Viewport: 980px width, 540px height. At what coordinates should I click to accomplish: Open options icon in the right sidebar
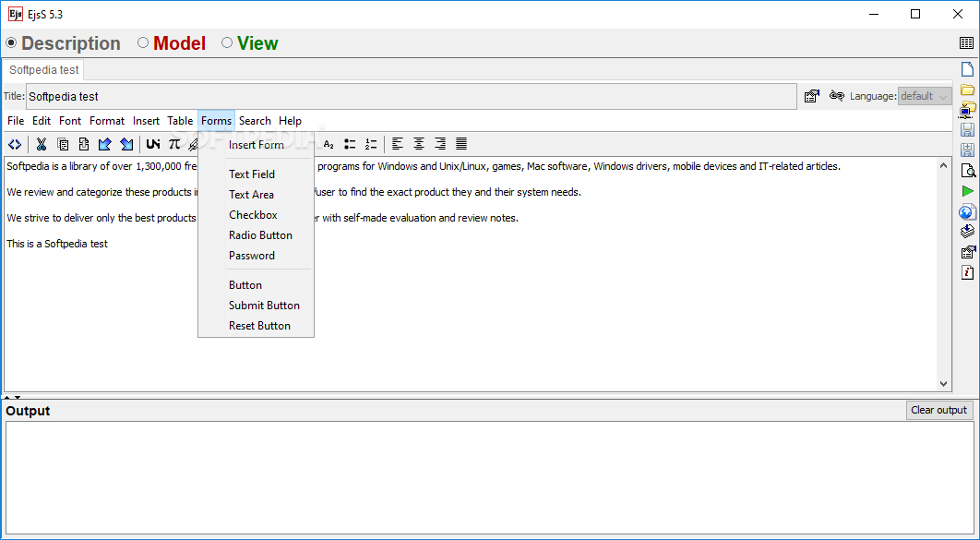[967, 253]
